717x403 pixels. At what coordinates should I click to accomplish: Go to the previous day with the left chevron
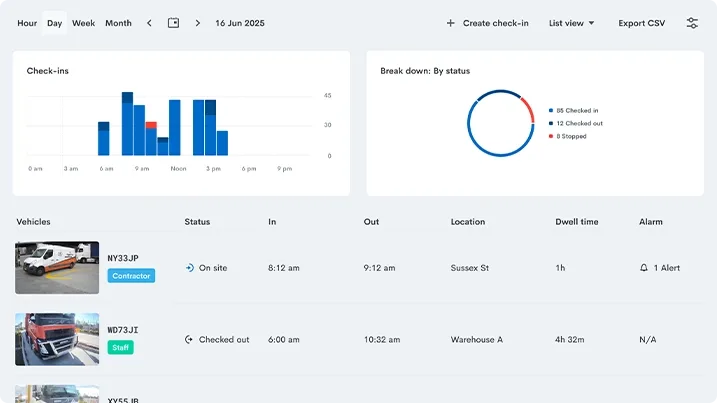[x=149, y=23]
